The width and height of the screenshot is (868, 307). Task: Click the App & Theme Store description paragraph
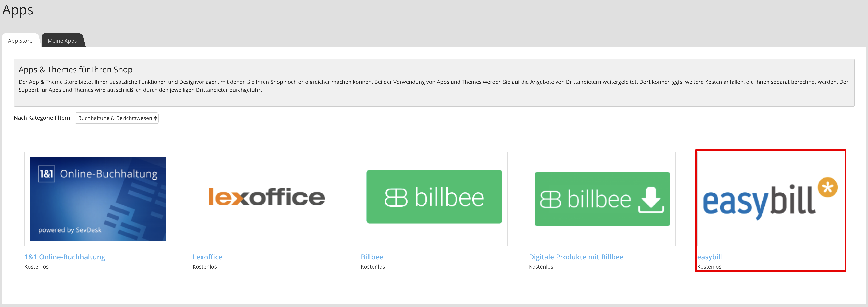point(433,86)
